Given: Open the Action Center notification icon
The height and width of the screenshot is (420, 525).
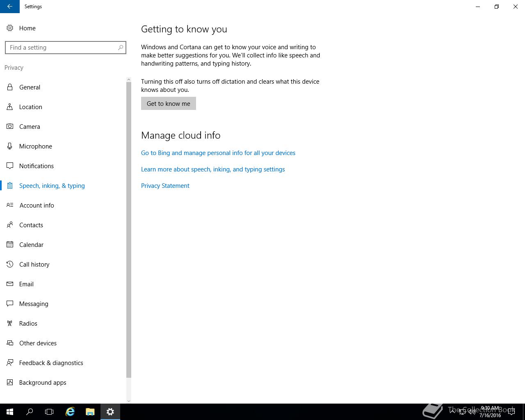Looking at the screenshot, I should (511, 412).
